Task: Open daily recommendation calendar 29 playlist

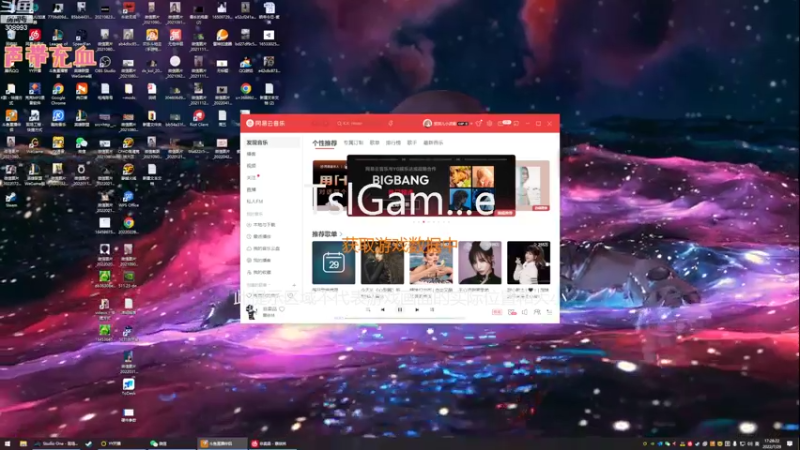Action: 334,263
